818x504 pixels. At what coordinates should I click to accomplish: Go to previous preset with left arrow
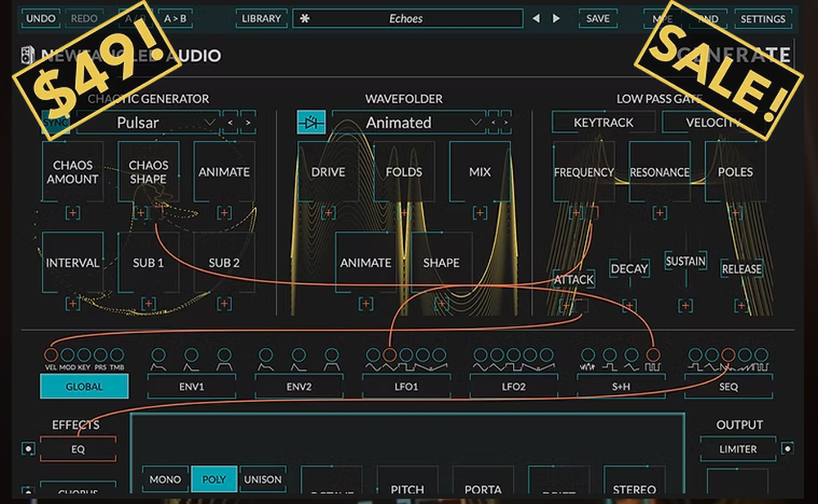point(536,18)
